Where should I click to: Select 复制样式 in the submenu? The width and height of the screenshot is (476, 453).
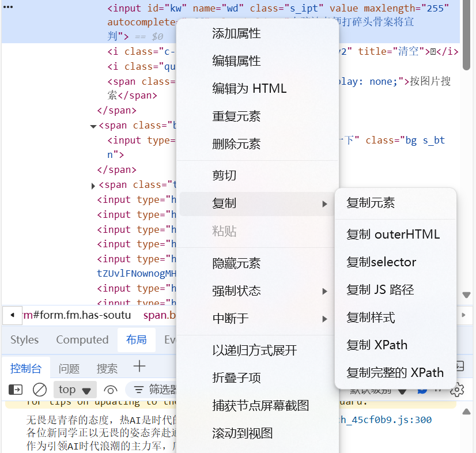click(395, 318)
